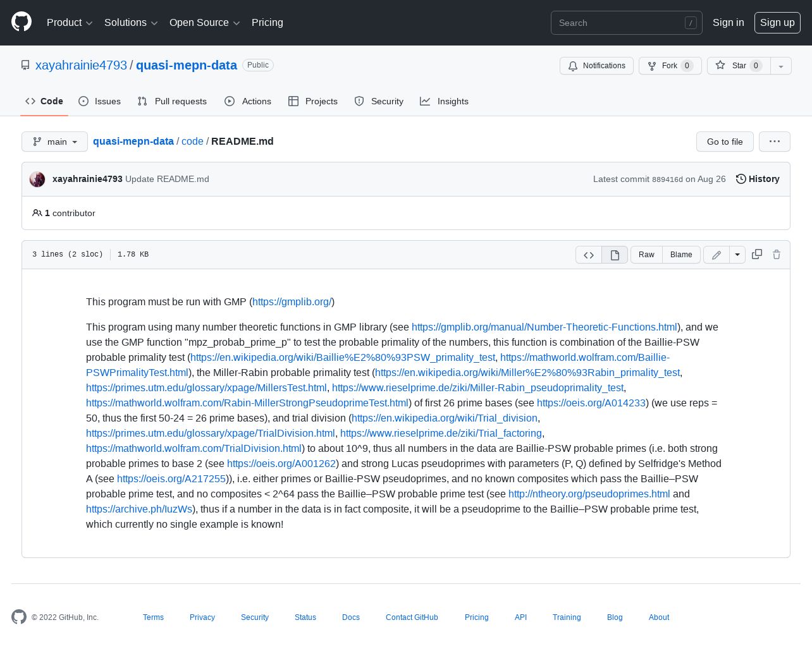812x656 pixels.
Task: Click the footer GitHub logo icon
Action: pos(19,617)
